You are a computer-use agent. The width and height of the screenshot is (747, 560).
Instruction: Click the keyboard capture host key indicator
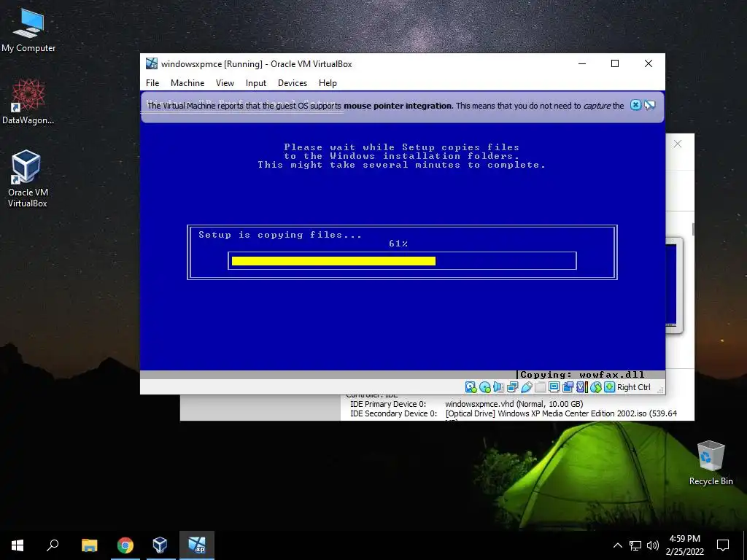coord(609,387)
